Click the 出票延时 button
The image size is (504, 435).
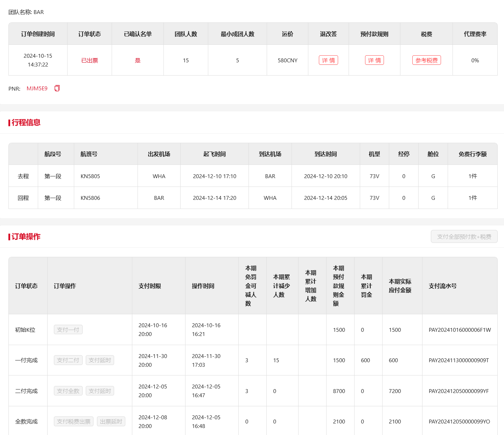[x=111, y=421]
